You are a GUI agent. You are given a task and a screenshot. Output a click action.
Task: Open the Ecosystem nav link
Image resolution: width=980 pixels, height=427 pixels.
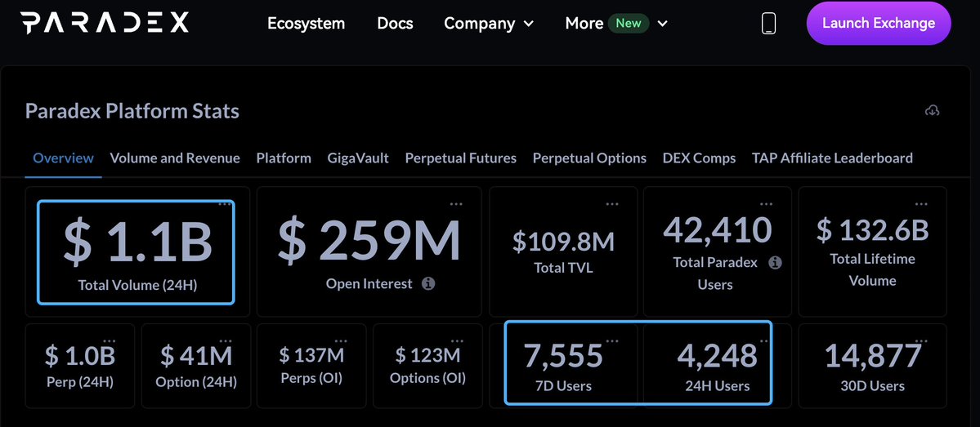(306, 24)
